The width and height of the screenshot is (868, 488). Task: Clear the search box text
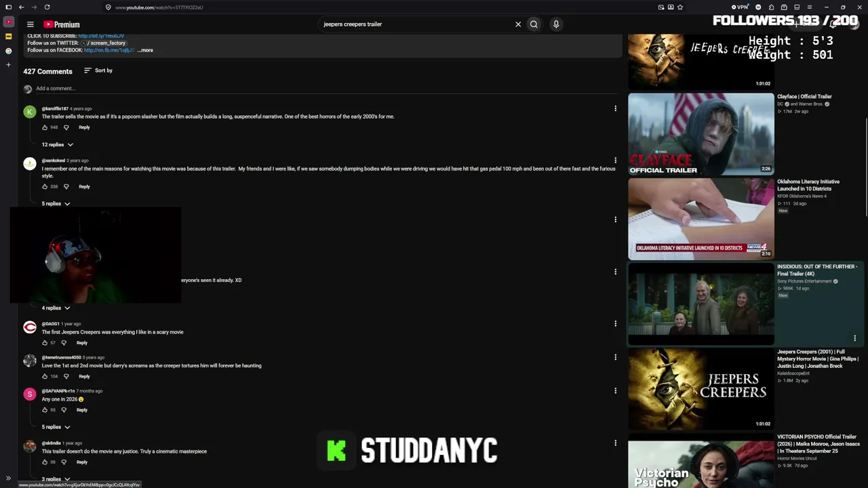point(518,24)
